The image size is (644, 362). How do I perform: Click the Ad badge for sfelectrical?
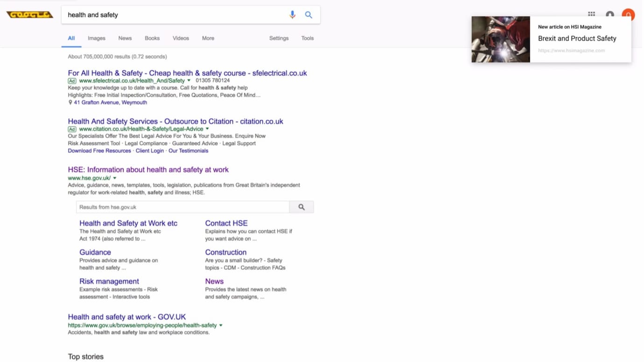[x=72, y=81]
